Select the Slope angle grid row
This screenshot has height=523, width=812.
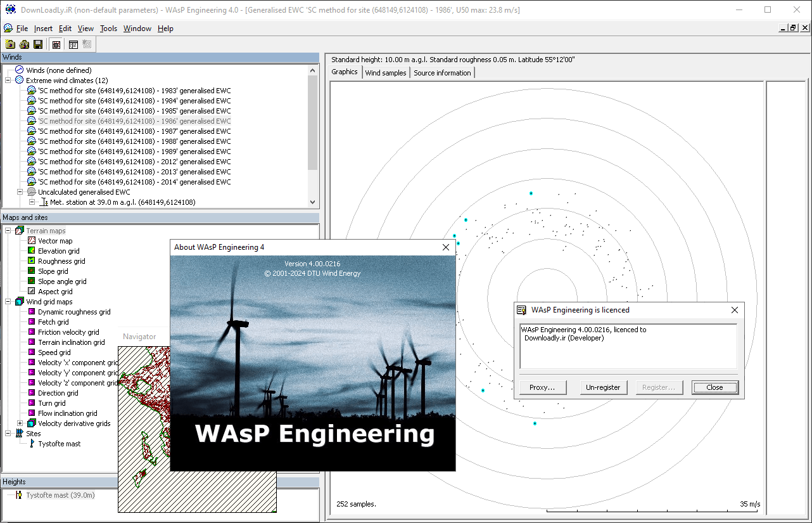(x=62, y=281)
